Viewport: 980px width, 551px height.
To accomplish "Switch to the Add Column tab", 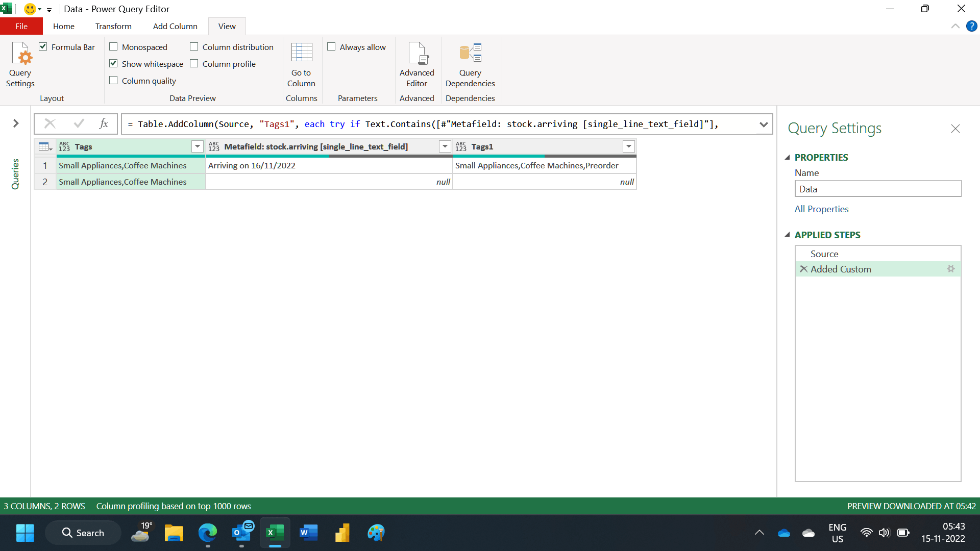I will click(175, 26).
